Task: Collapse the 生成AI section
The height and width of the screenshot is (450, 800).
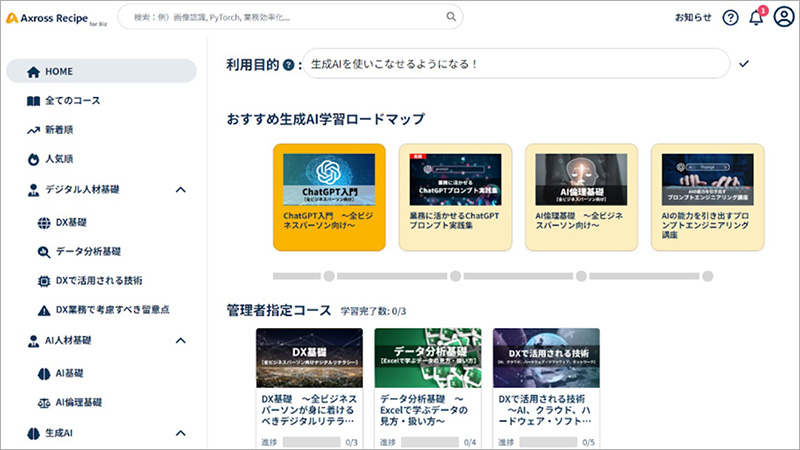Action: point(180,433)
